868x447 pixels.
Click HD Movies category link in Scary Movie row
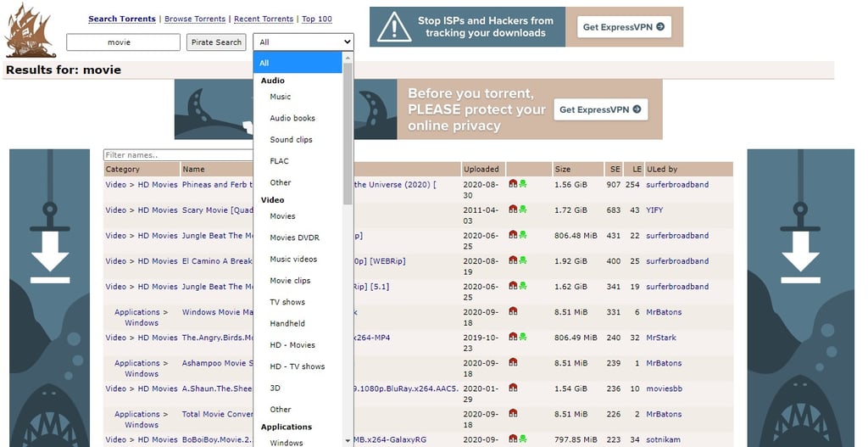[x=157, y=210]
